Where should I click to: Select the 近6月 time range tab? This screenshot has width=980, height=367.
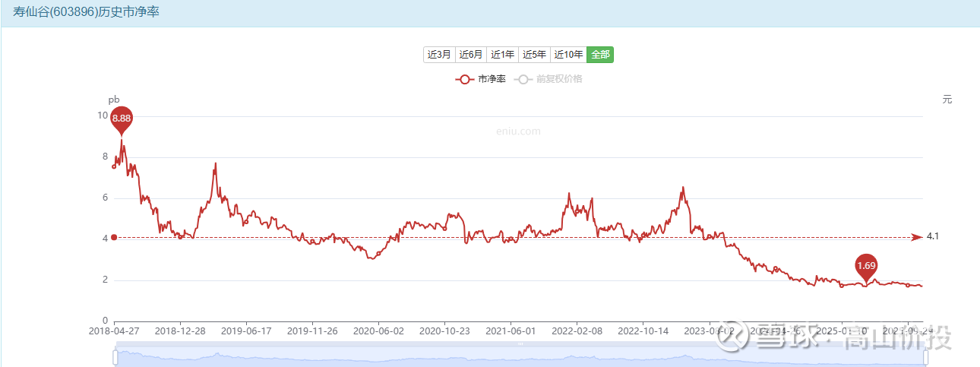(471, 55)
